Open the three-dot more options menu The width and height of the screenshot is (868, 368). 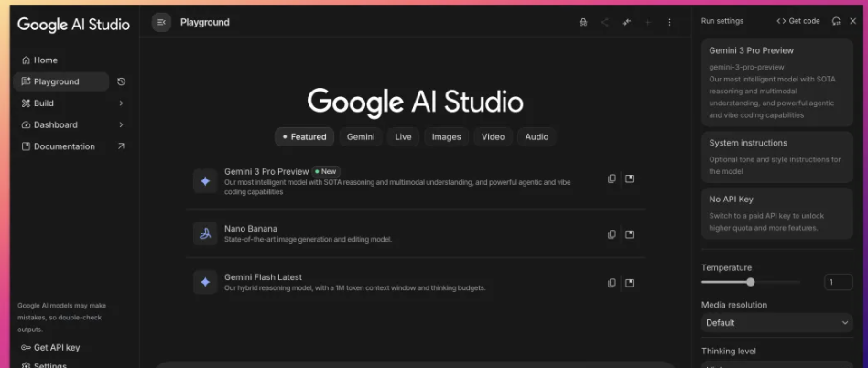coord(669,22)
